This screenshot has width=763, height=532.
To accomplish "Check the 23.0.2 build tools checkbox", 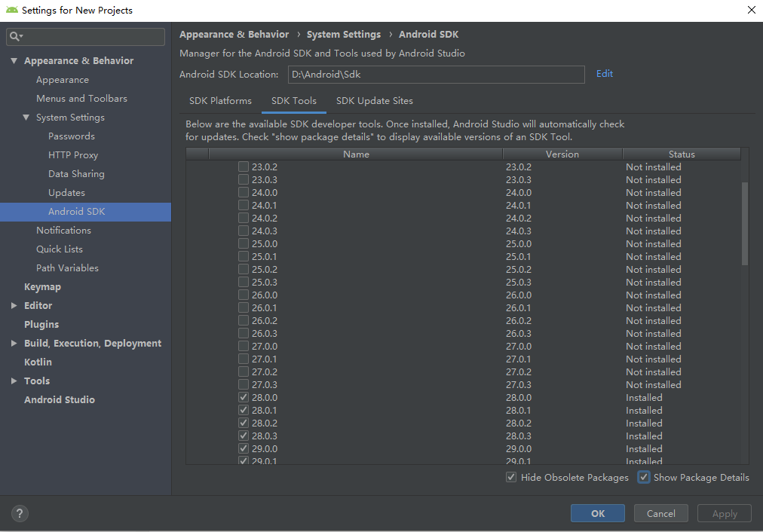I will coord(244,167).
